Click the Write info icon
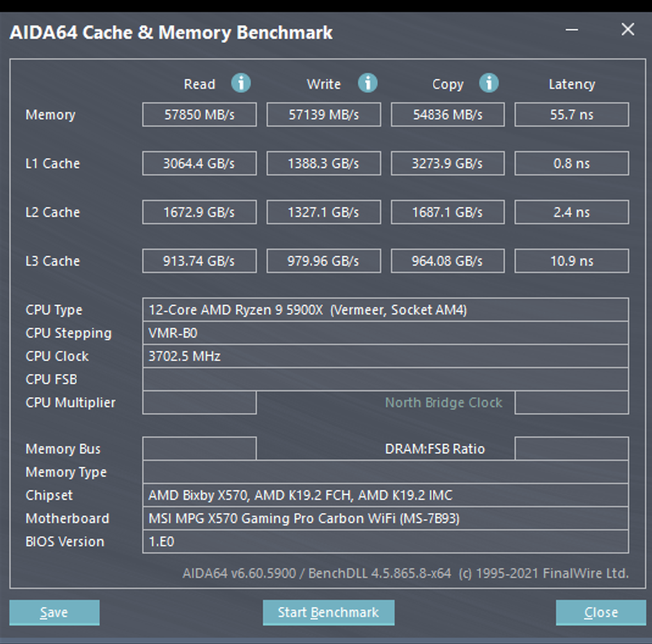 coord(368,82)
